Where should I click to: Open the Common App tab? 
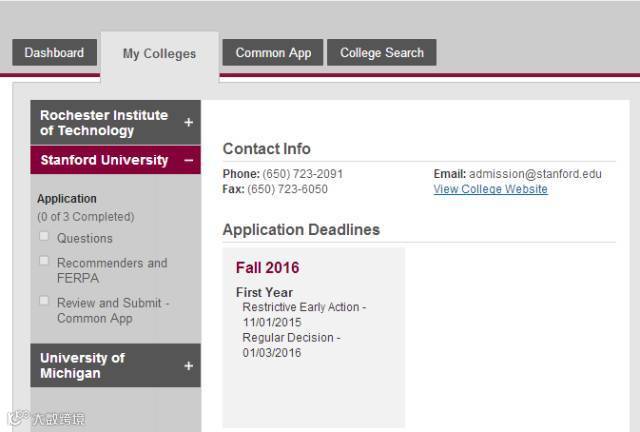point(273,53)
